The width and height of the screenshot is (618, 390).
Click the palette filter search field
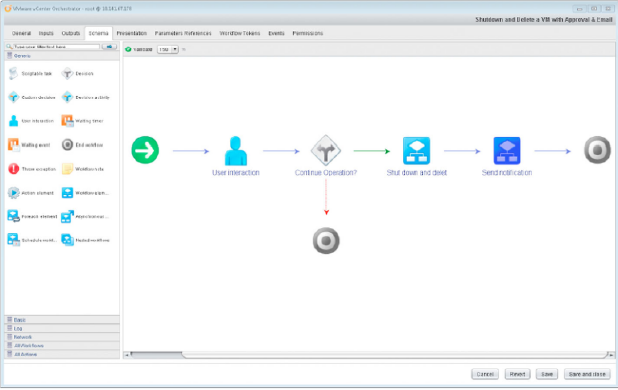click(56, 46)
